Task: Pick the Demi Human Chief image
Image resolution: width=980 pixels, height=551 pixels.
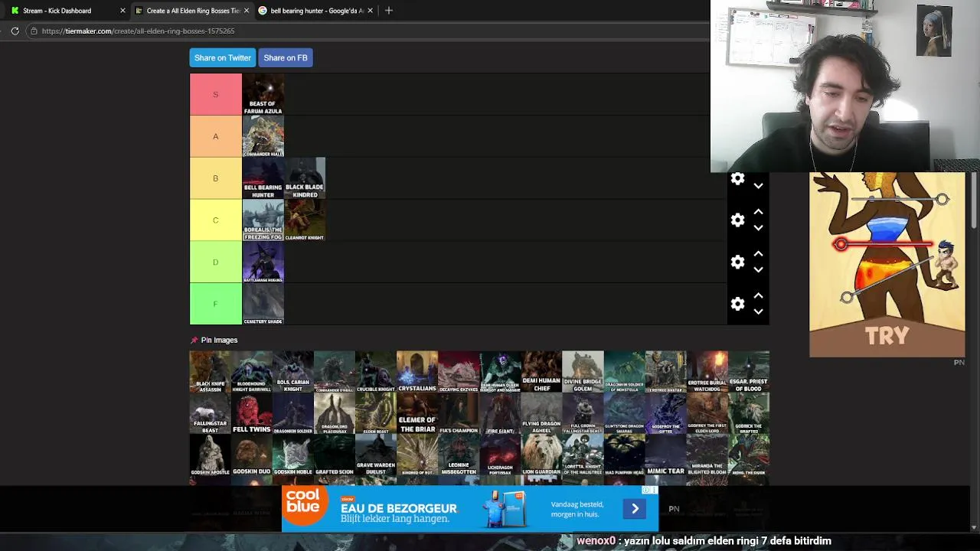Action: coord(541,372)
